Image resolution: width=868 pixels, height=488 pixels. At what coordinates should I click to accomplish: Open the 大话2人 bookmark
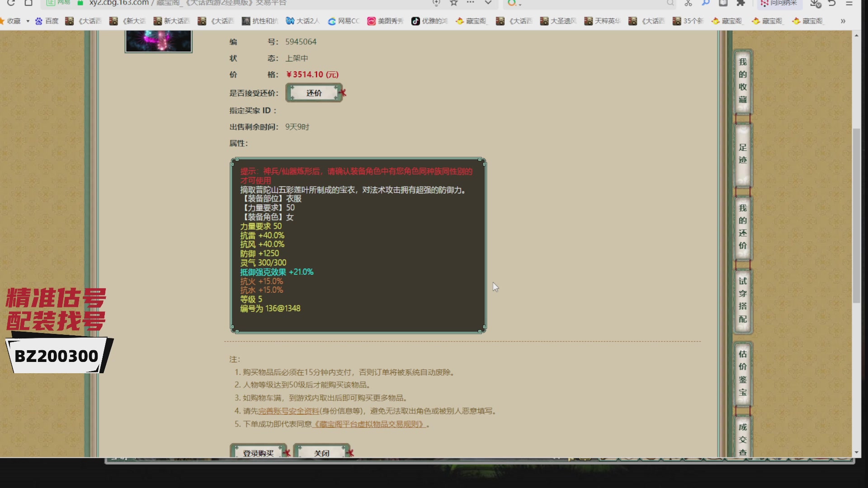tap(302, 21)
